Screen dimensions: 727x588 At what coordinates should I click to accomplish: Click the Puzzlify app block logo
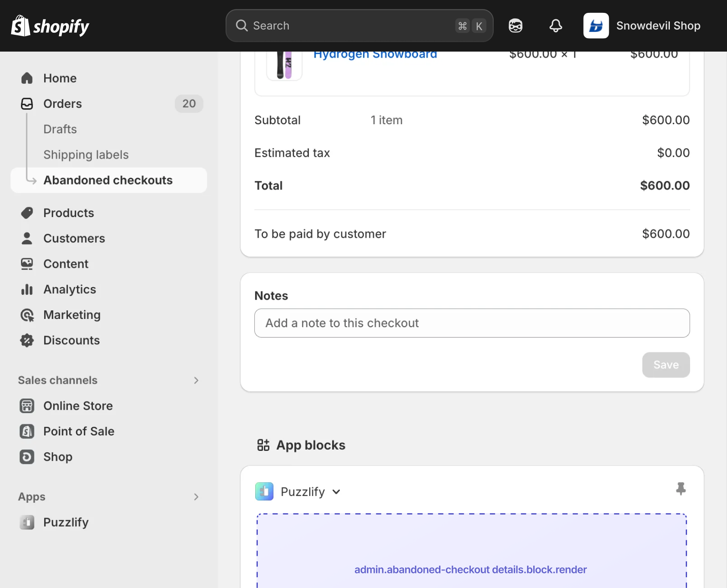(264, 491)
